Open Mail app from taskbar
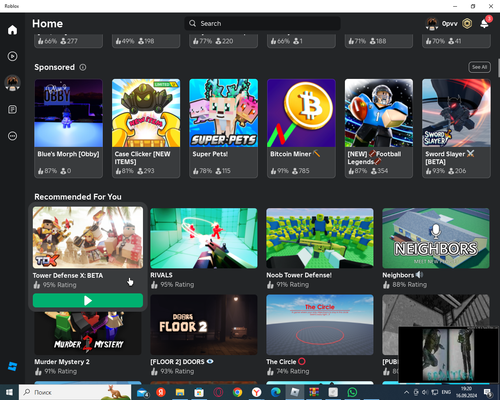Viewport: 500px width, 400px height. [x=142, y=393]
